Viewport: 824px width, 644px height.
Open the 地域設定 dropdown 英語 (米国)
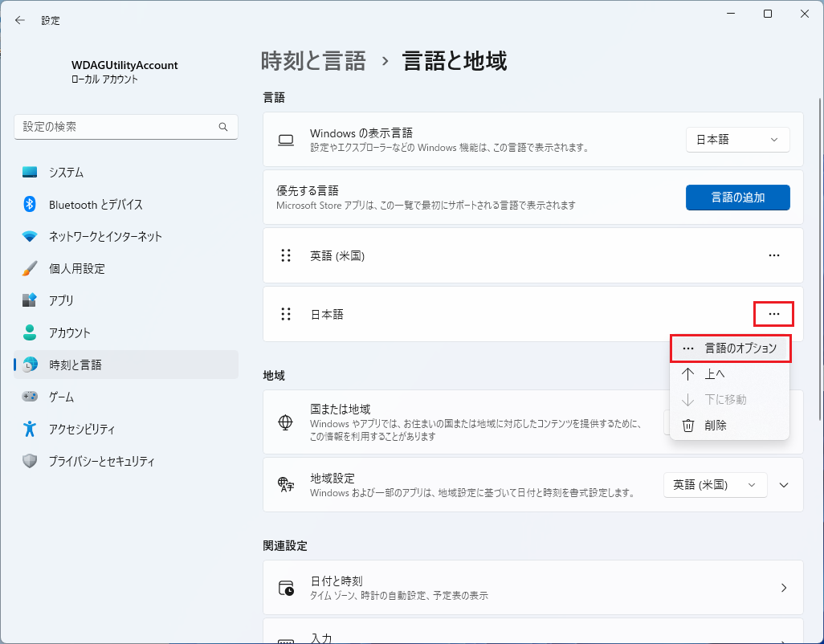click(716, 485)
